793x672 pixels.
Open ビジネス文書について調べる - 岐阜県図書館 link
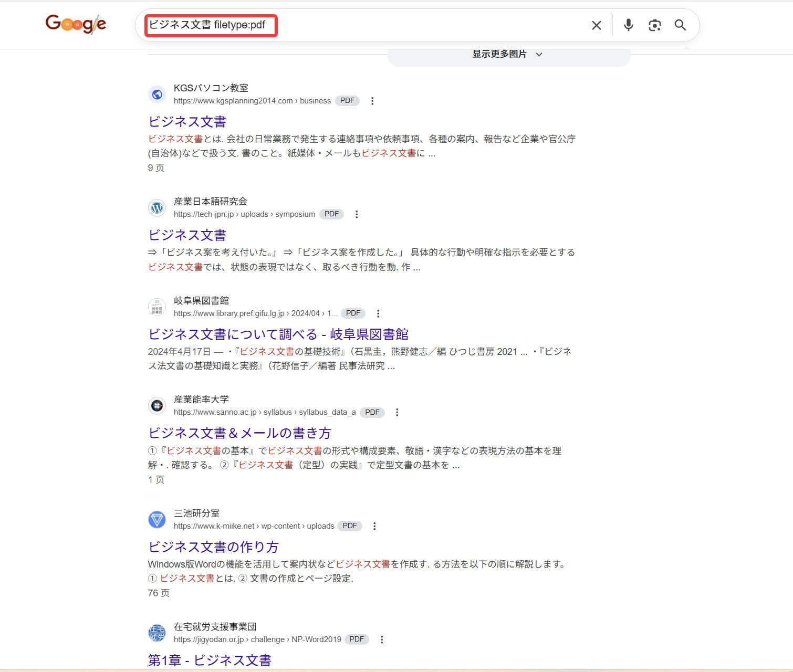(279, 334)
